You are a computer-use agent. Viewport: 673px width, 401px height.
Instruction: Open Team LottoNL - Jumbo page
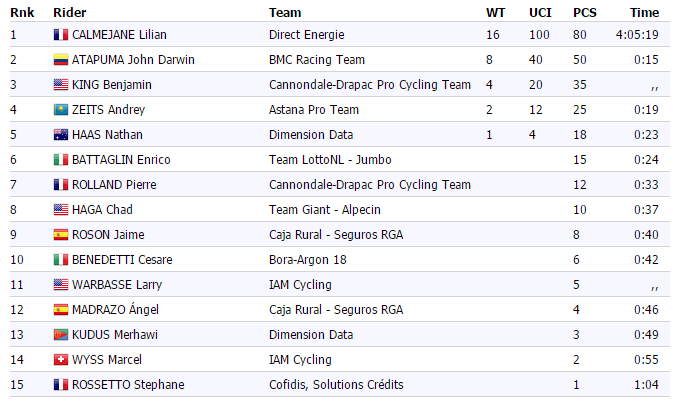(x=330, y=160)
